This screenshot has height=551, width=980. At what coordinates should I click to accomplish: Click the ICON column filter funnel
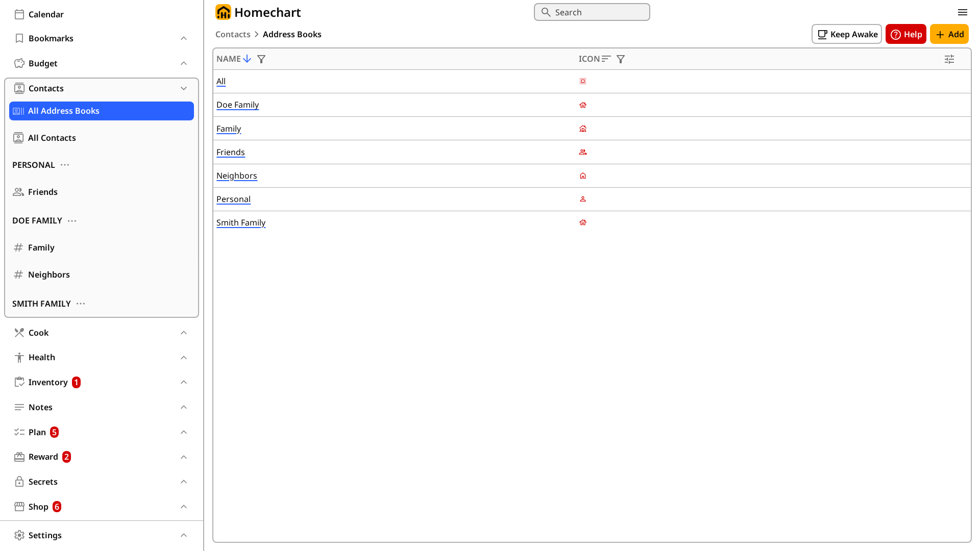[x=621, y=59]
